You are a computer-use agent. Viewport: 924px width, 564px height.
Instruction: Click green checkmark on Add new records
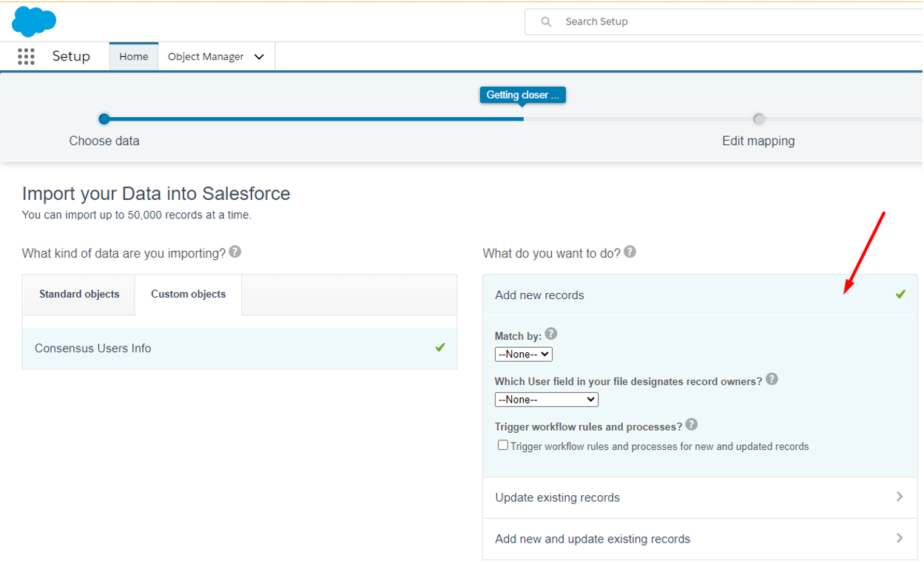pyautogui.click(x=900, y=294)
